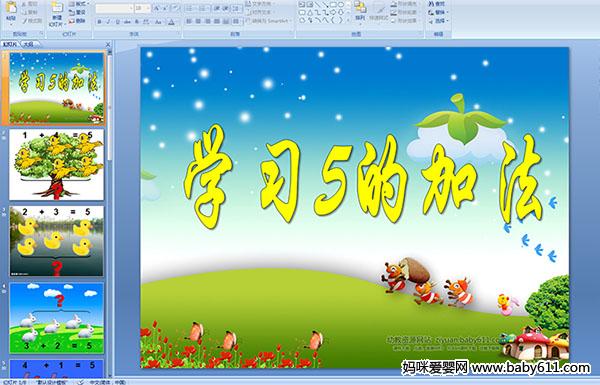600x385 pixels.
Task: Select the Arrow line shape in gallery
Action: (325, 5)
